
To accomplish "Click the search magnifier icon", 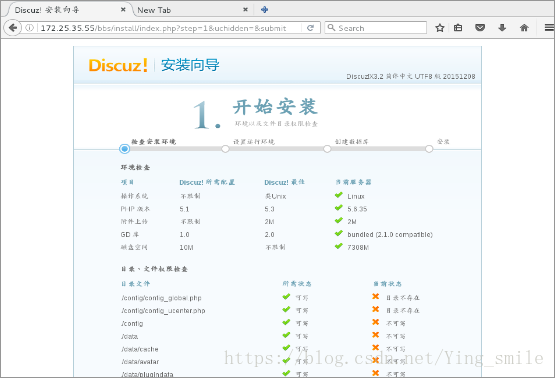I will (x=331, y=28).
